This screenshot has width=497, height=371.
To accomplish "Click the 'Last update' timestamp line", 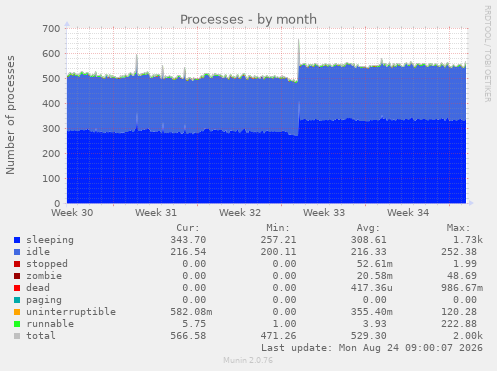I will point(372,348).
